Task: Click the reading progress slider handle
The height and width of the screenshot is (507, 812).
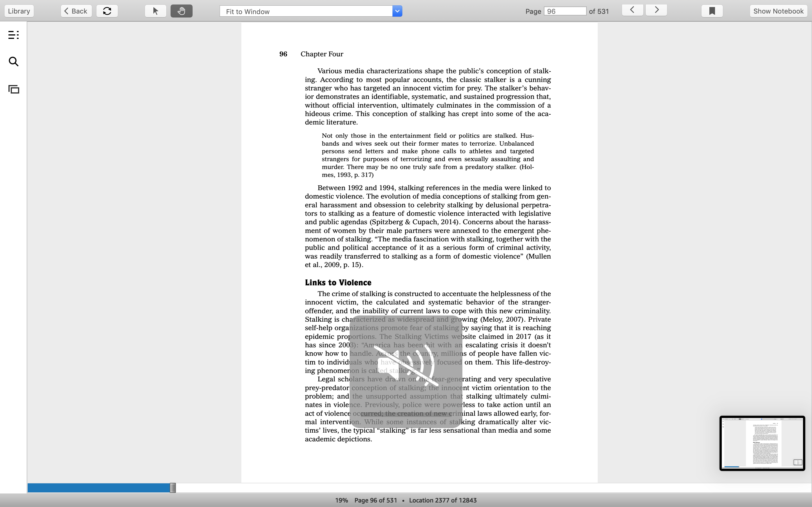Action: click(x=173, y=488)
